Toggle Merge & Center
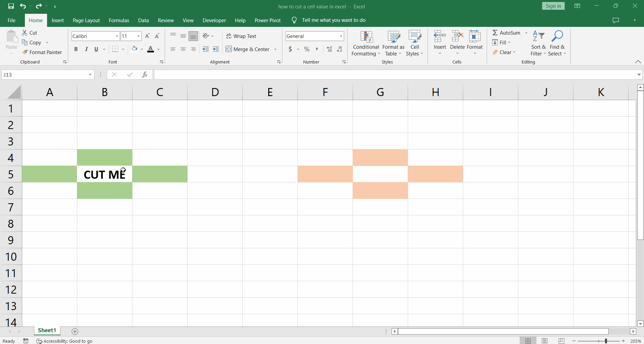 coord(247,49)
